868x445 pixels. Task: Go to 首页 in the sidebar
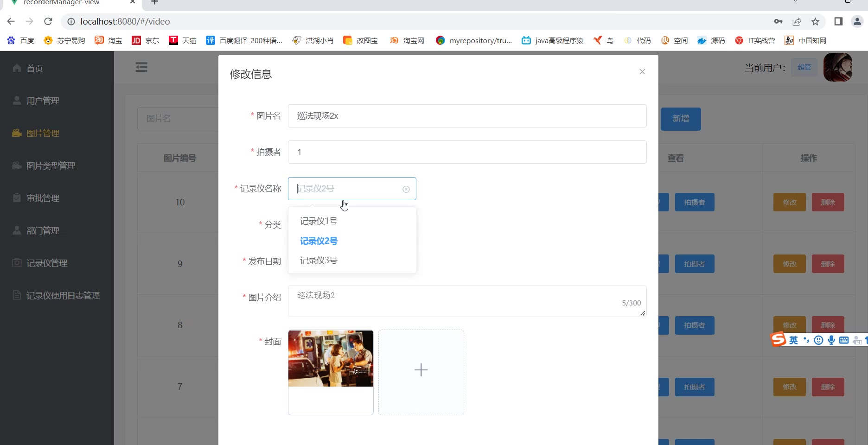35,68
